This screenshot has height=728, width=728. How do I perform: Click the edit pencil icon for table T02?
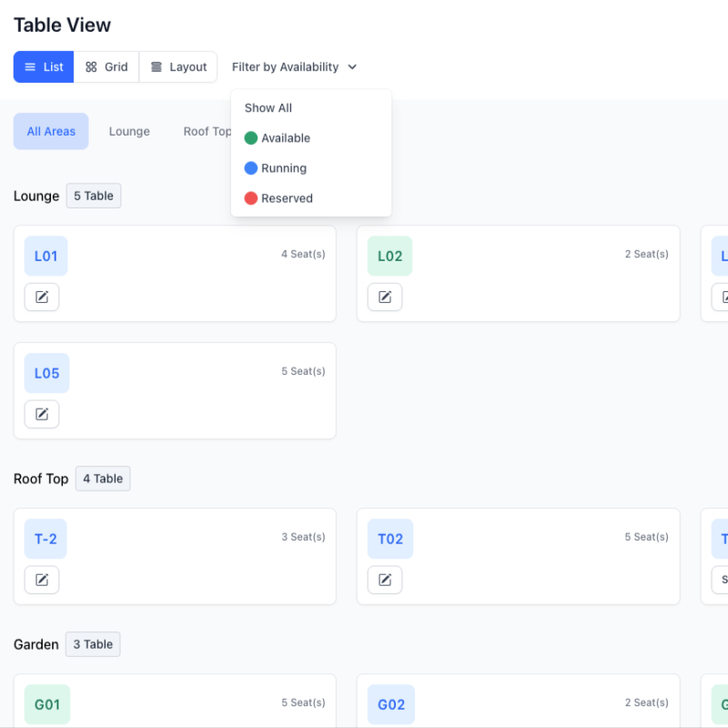pyautogui.click(x=385, y=580)
